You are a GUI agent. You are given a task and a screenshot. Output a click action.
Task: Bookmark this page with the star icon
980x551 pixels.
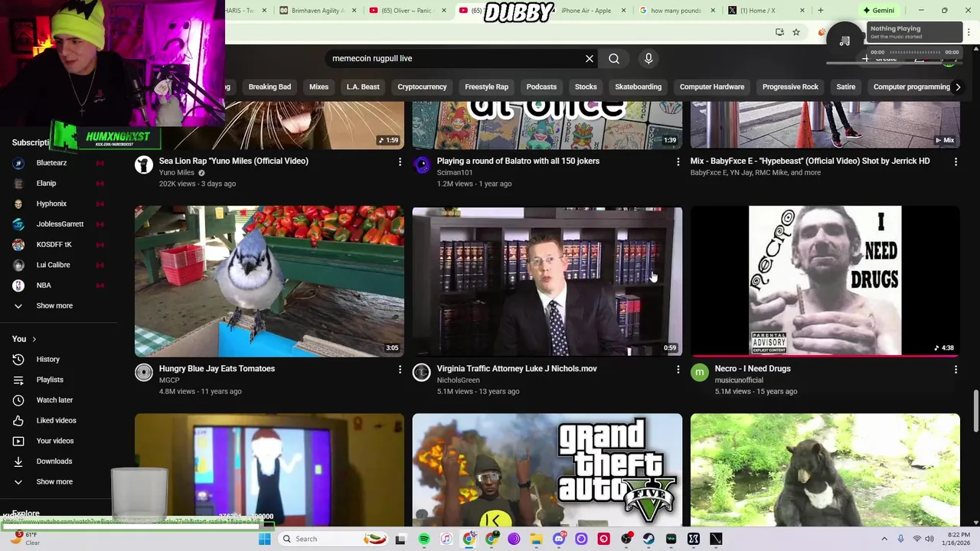pos(796,32)
